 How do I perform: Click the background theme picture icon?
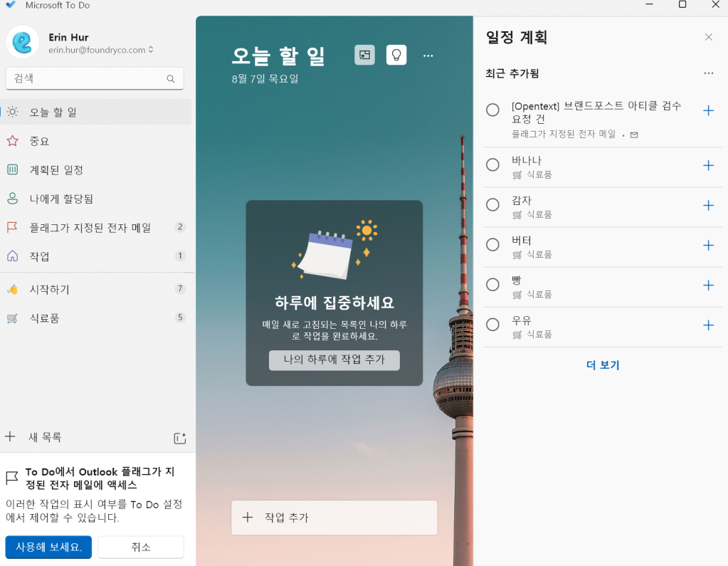pos(364,55)
